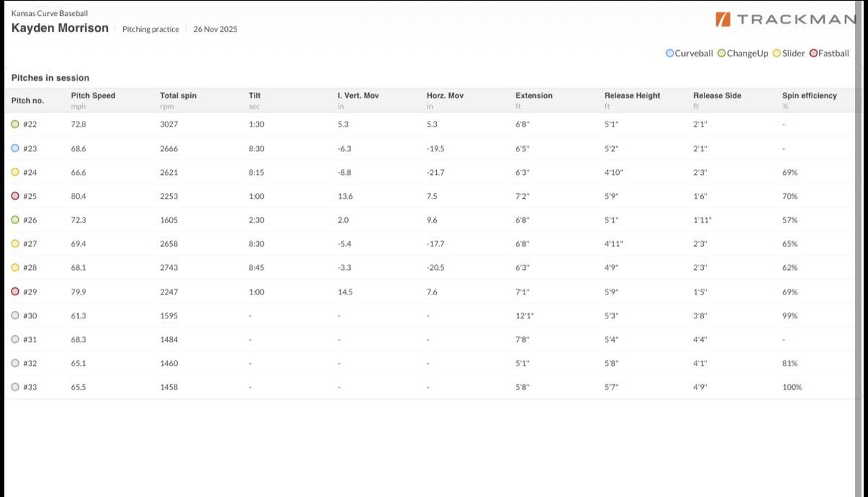868x497 pixels.
Task: Click the 7'2" extension value
Action: (x=522, y=196)
